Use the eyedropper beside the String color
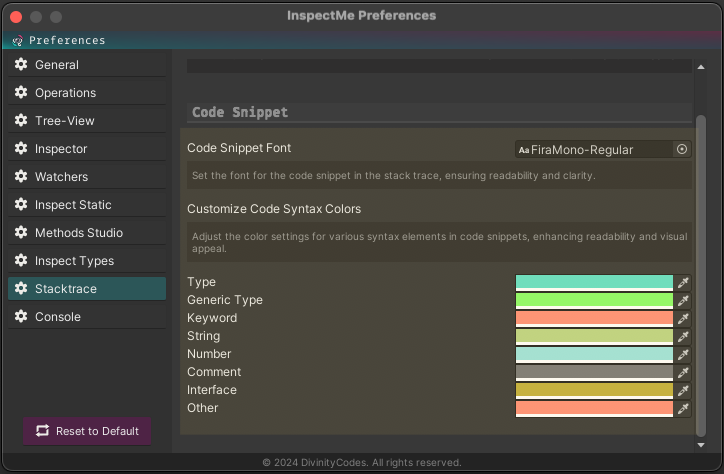Viewport: 724px width, 474px height. (x=683, y=336)
